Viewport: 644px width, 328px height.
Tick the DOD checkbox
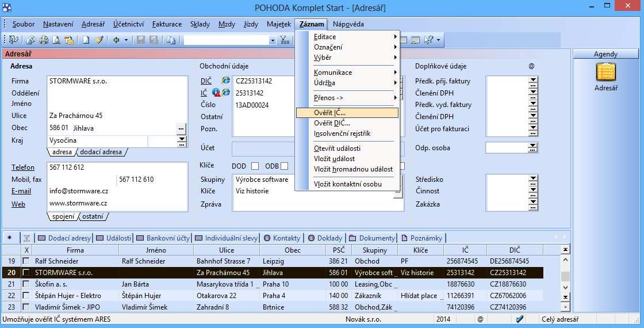255,166
